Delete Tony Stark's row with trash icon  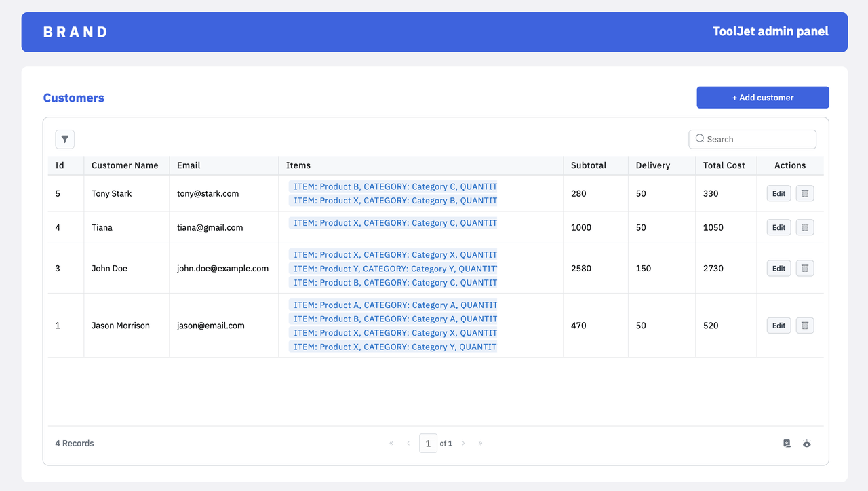coord(804,193)
